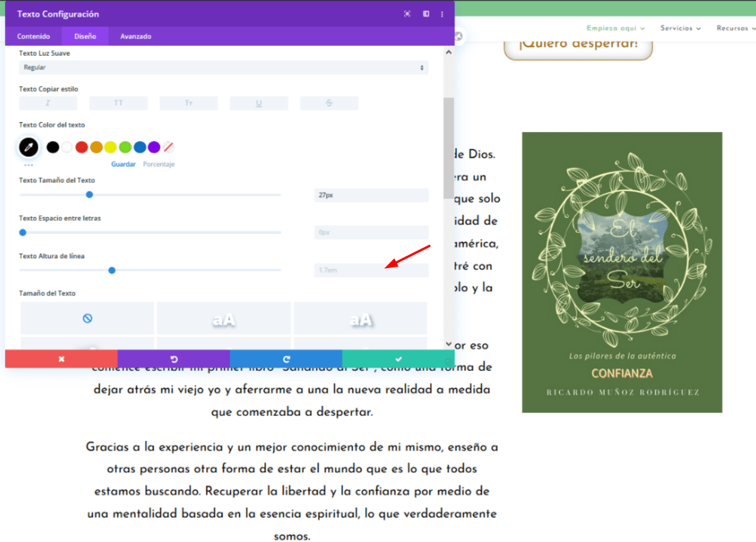Screen dimensions: 756x542
Task: Toggle underline text style button
Action: (x=259, y=103)
